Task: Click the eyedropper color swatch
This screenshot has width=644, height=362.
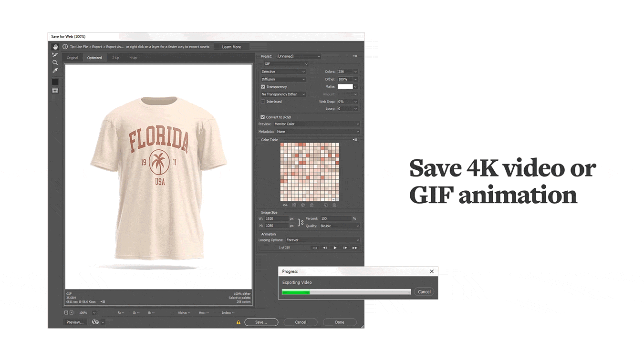Action: (x=55, y=82)
